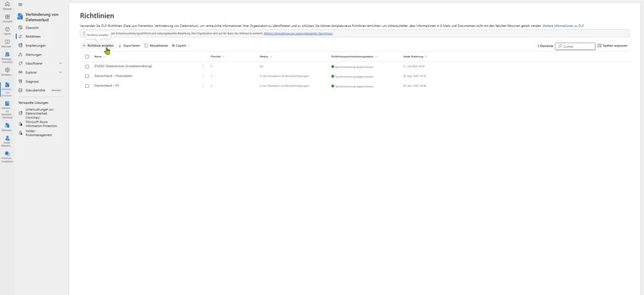Open more options for DSGVO policy row
The height and width of the screenshot is (295, 644).
point(203,66)
